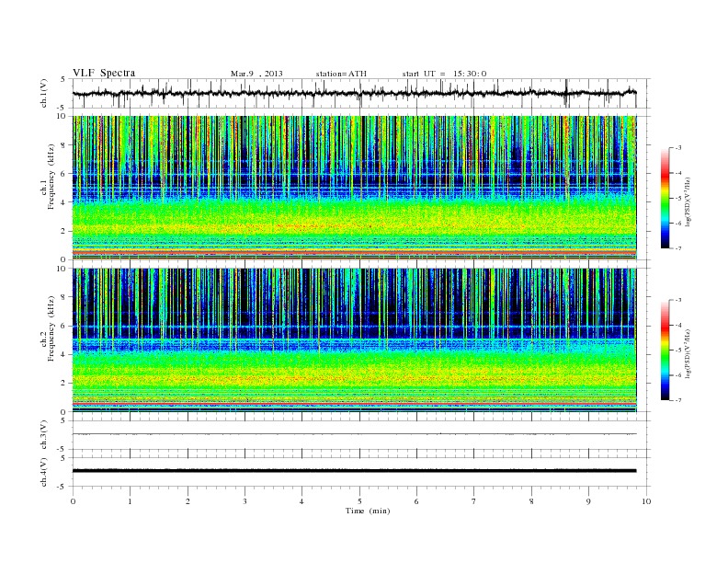This screenshot has width=728, height=563.
Task: Click the "-7" tick on ch.1 color bar
Action: point(678,248)
